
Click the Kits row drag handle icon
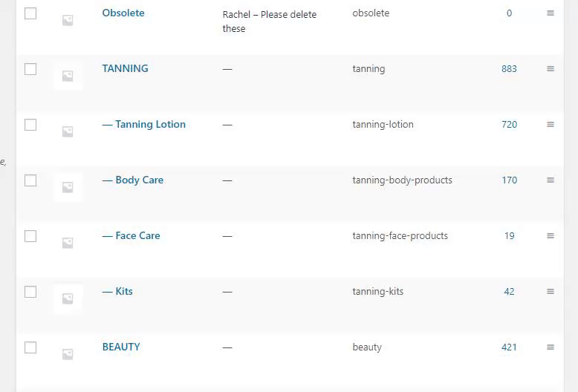[x=551, y=292]
